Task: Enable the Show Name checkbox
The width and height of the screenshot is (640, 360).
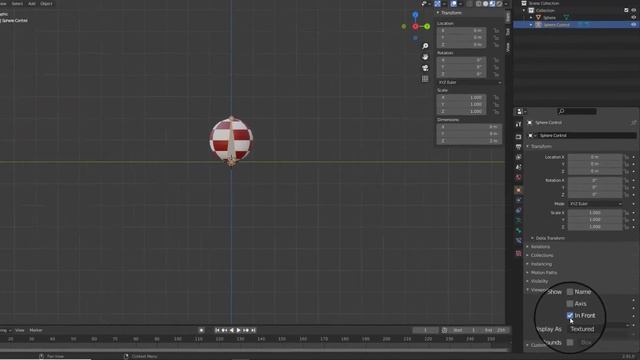Action: point(570,292)
